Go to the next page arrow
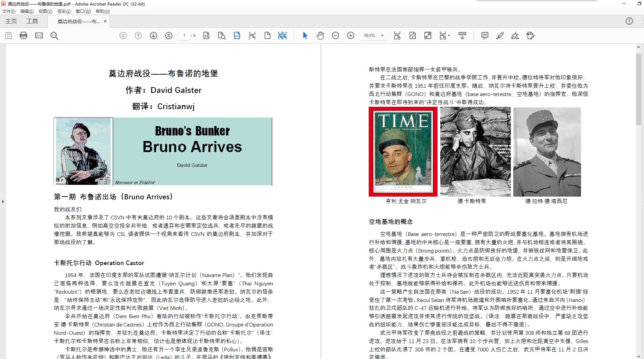 pos(154,36)
